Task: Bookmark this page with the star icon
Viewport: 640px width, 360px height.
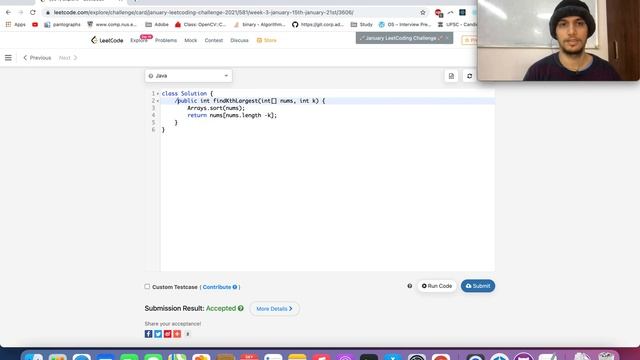Action: point(423,13)
